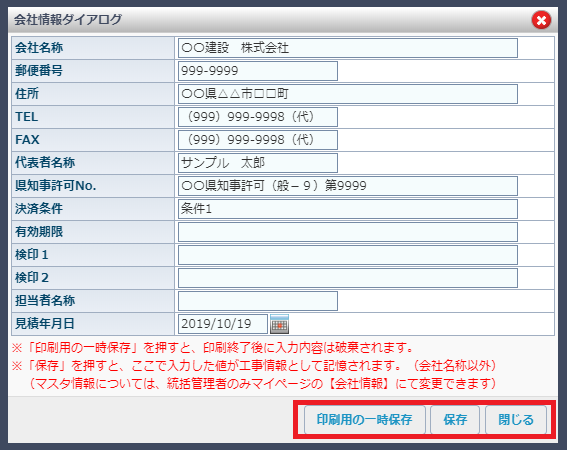Focus the empty 有効期限 field
567x450 pixels.
(348, 232)
